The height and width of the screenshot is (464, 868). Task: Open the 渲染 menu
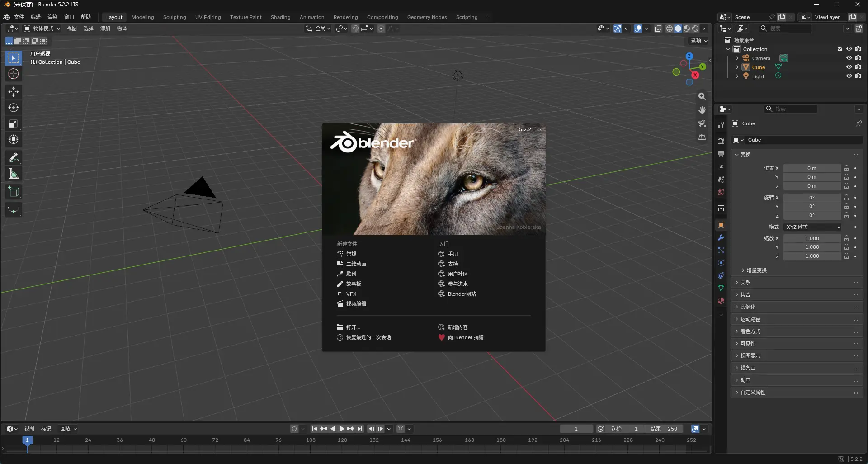[x=52, y=17]
